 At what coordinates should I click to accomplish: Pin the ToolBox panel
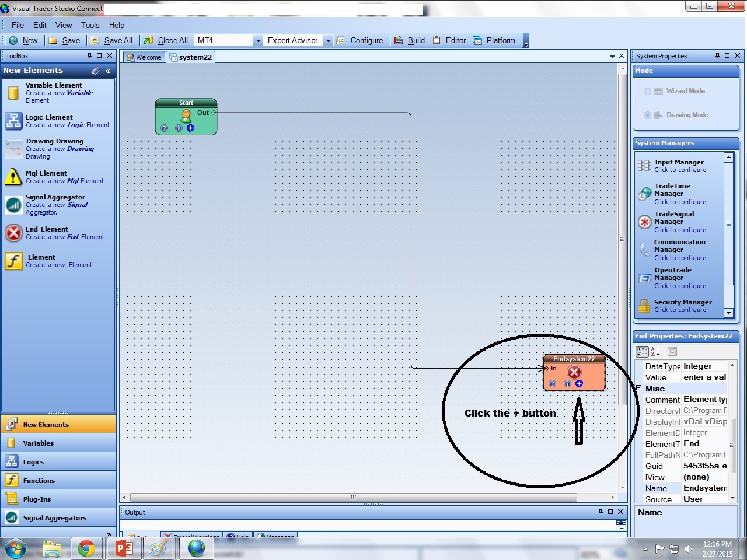tap(89, 56)
